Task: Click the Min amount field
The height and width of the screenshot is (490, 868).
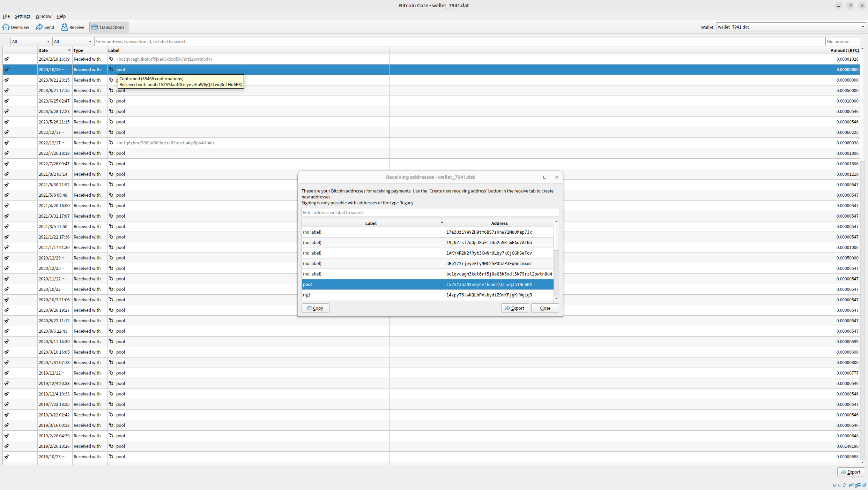Action: 843,42
